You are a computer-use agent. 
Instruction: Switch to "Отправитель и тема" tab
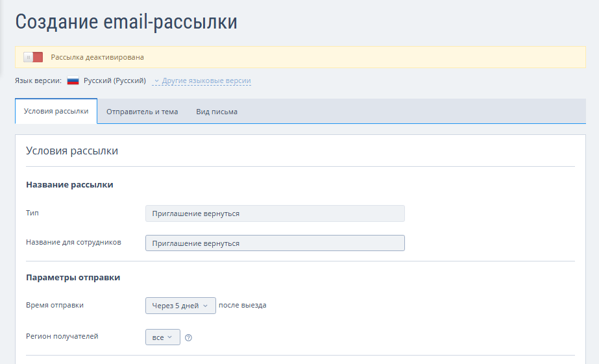(x=142, y=112)
